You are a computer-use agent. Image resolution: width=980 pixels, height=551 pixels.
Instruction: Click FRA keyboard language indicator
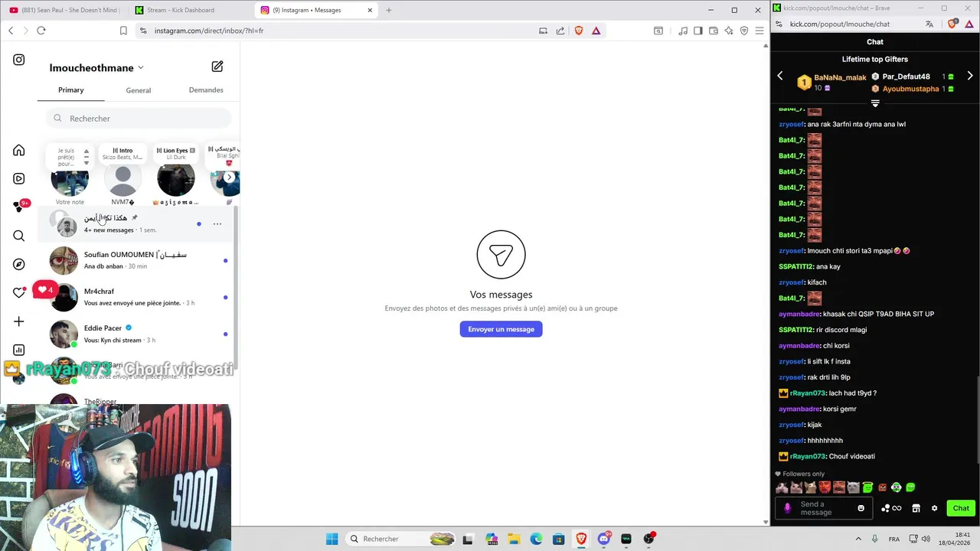(894, 539)
